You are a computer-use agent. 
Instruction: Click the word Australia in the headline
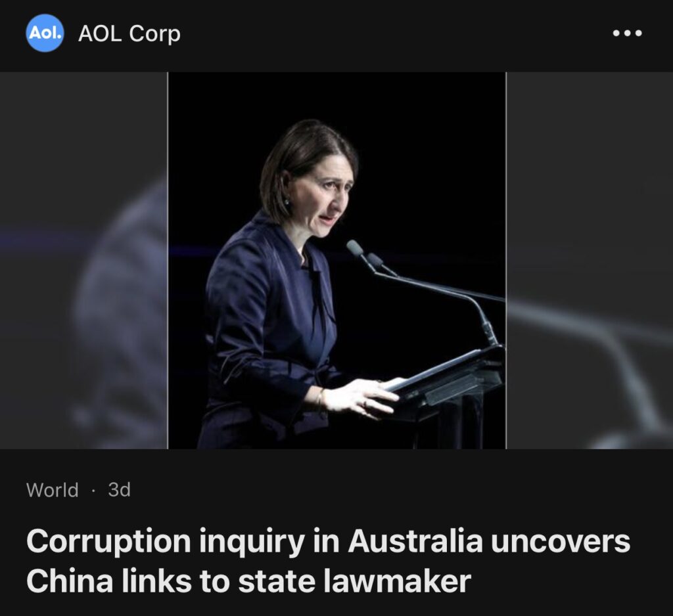[x=415, y=541]
